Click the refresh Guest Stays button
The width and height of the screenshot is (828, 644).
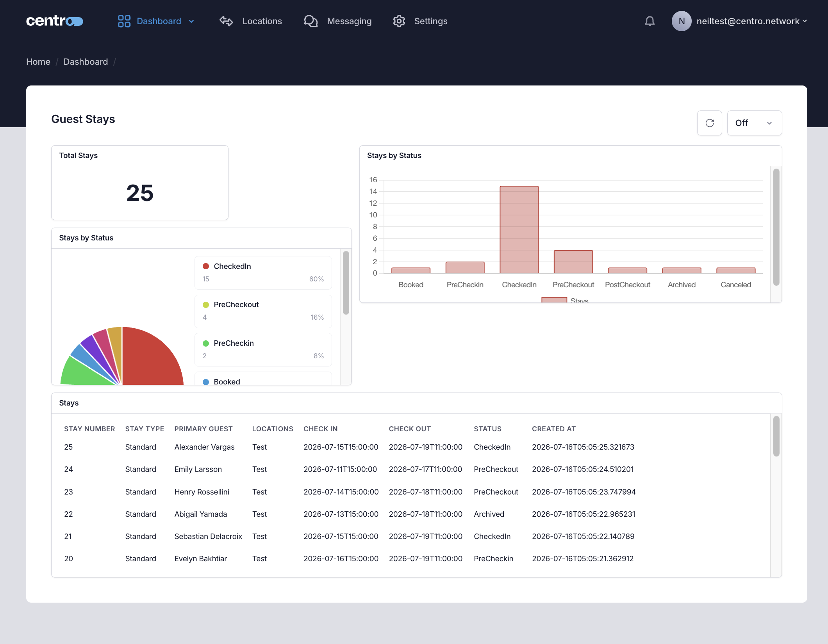[x=710, y=123]
